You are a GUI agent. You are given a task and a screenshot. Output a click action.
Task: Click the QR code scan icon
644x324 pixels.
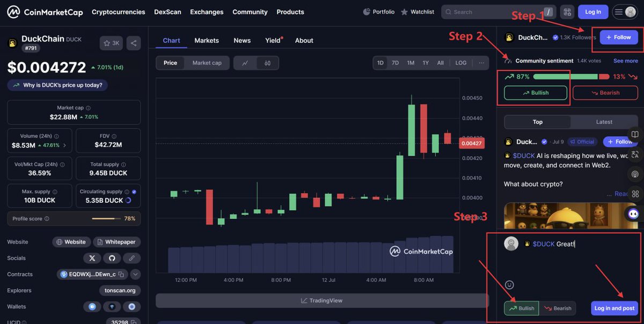coord(567,12)
